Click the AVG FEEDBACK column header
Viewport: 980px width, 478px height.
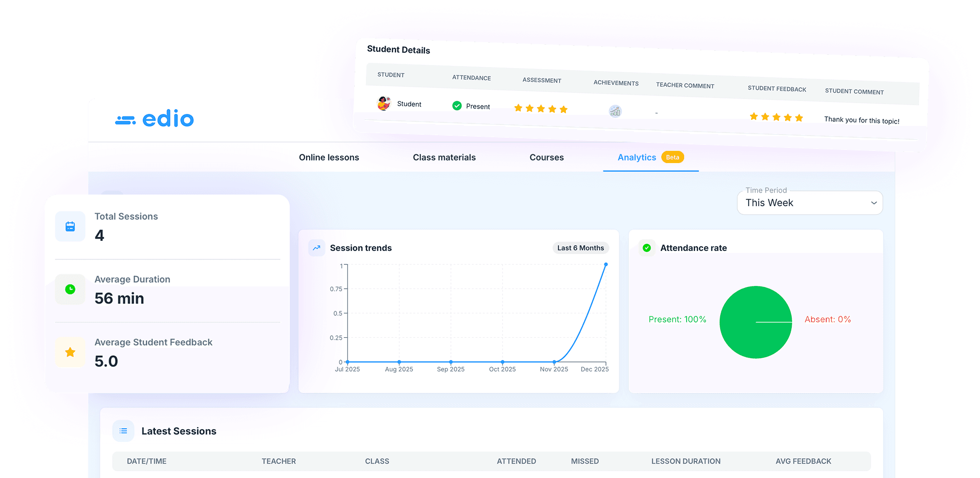coord(803,461)
